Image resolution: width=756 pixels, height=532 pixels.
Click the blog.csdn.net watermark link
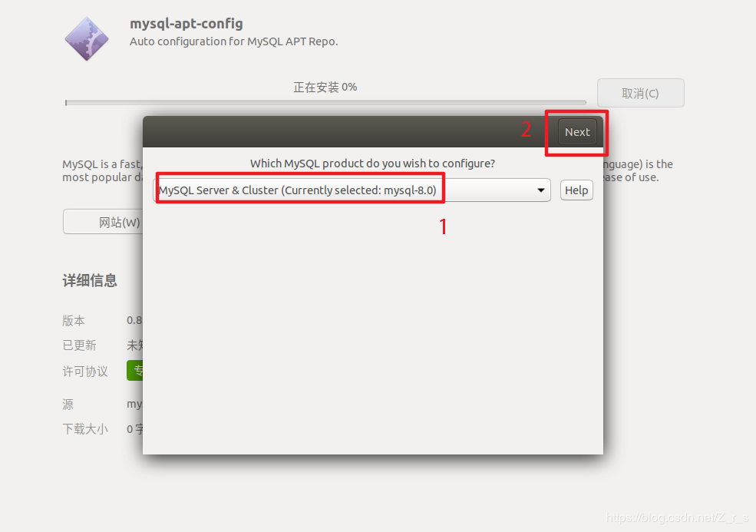pos(677,517)
